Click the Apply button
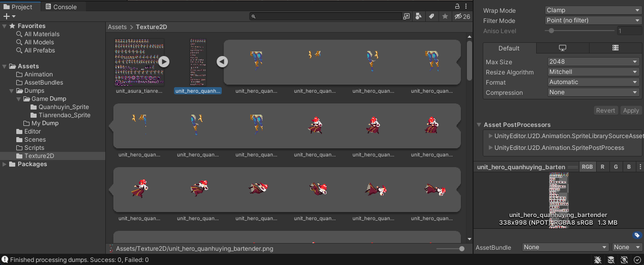This screenshot has width=644, height=265. click(631, 111)
